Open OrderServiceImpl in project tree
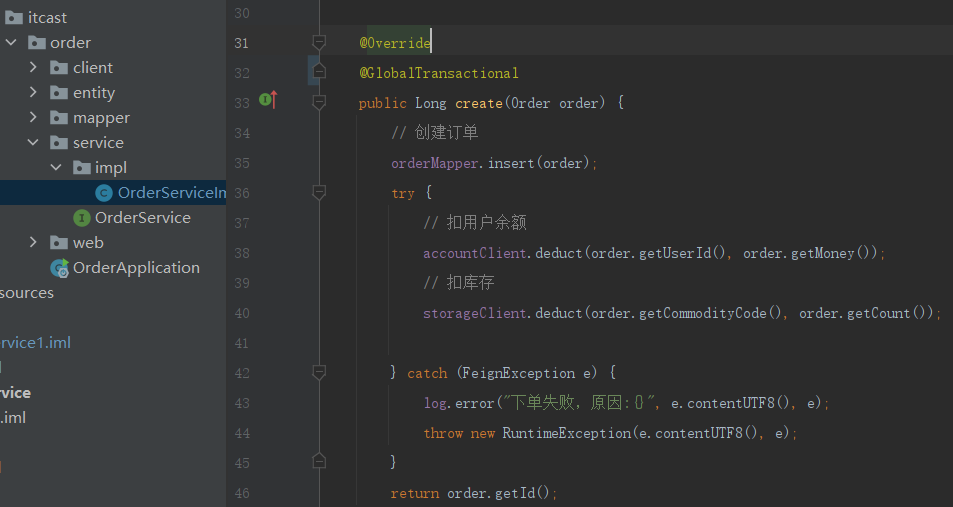This screenshot has width=953, height=507. pyautogui.click(x=172, y=193)
